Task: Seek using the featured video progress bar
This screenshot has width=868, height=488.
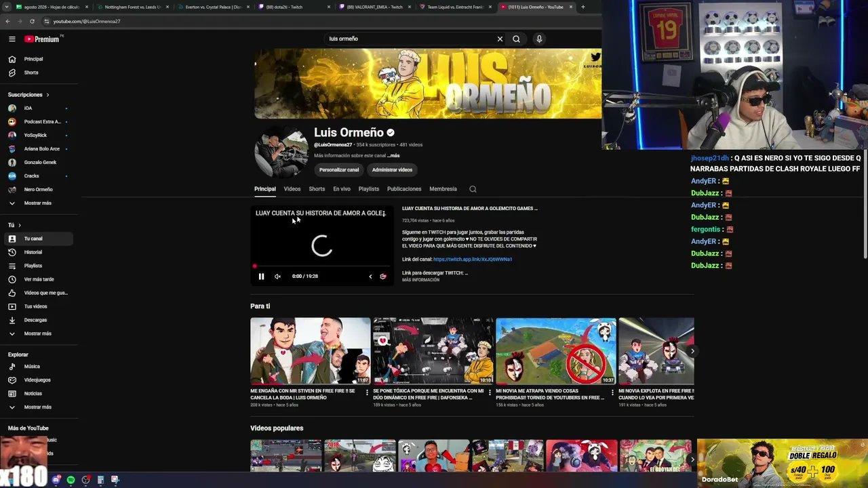Action: coord(322,266)
